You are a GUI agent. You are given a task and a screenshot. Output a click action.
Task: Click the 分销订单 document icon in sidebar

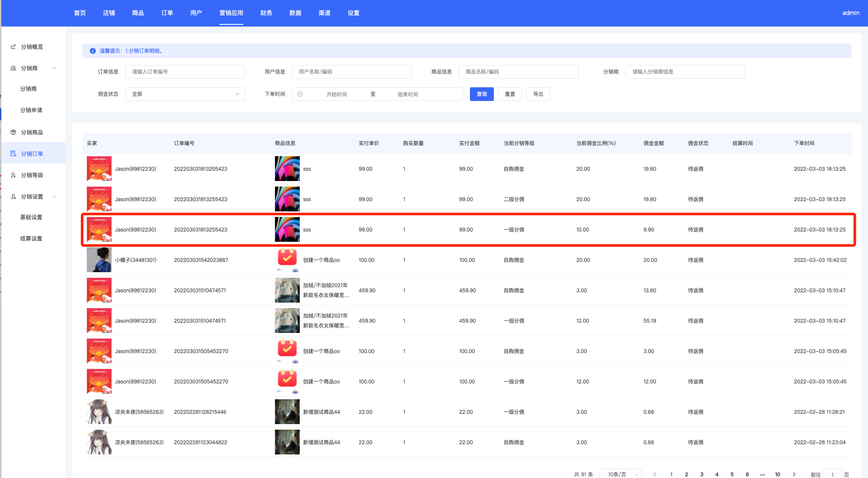click(13, 154)
